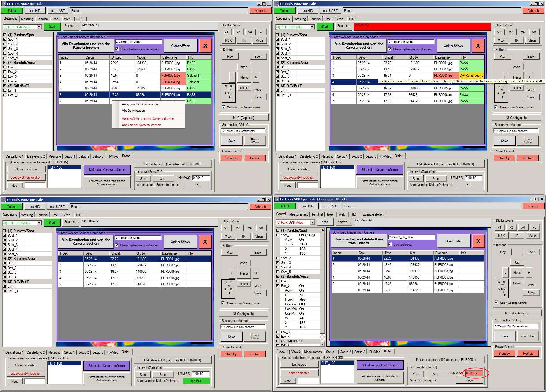This screenshot has height=392, width=546.
Task: Open the FLIR USB Video dropdown beside "Search..."
Action: pyautogui.click(x=312, y=222)
